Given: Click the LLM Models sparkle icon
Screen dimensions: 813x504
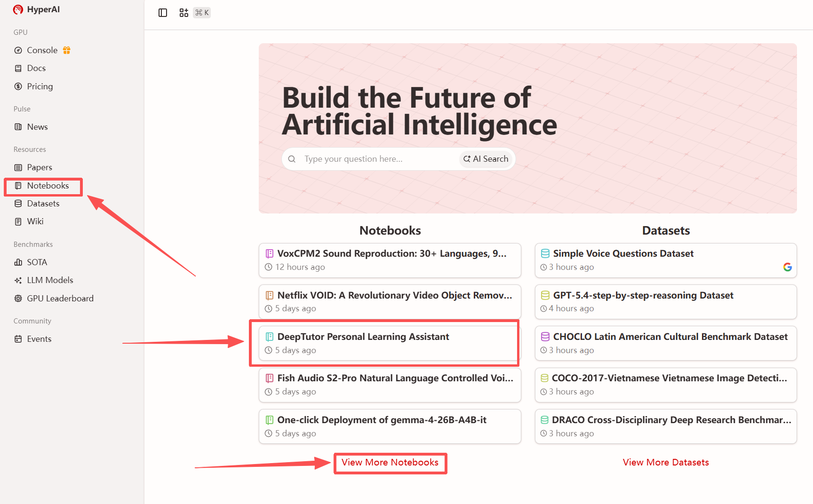Looking at the screenshot, I should (x=18, y=280).
